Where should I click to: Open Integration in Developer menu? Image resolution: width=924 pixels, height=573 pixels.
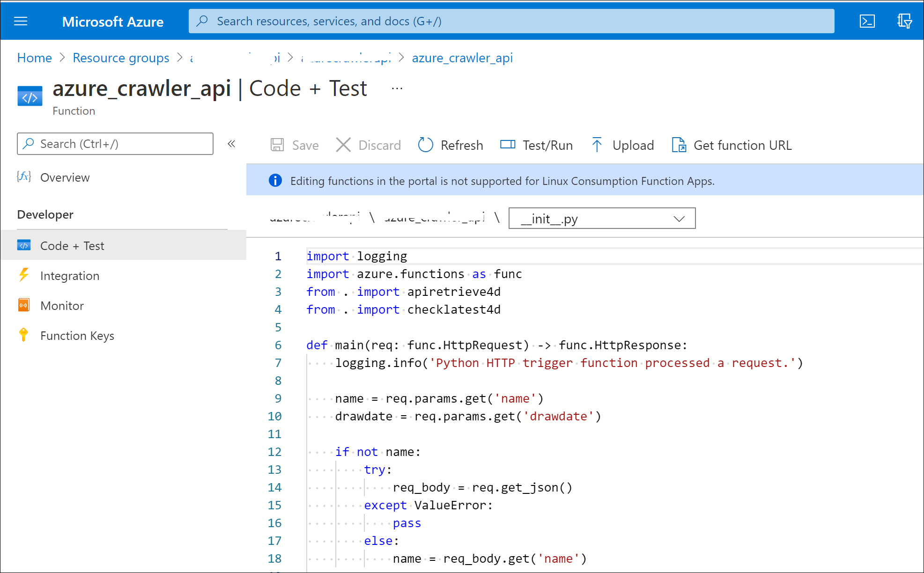tap(70, 276)
